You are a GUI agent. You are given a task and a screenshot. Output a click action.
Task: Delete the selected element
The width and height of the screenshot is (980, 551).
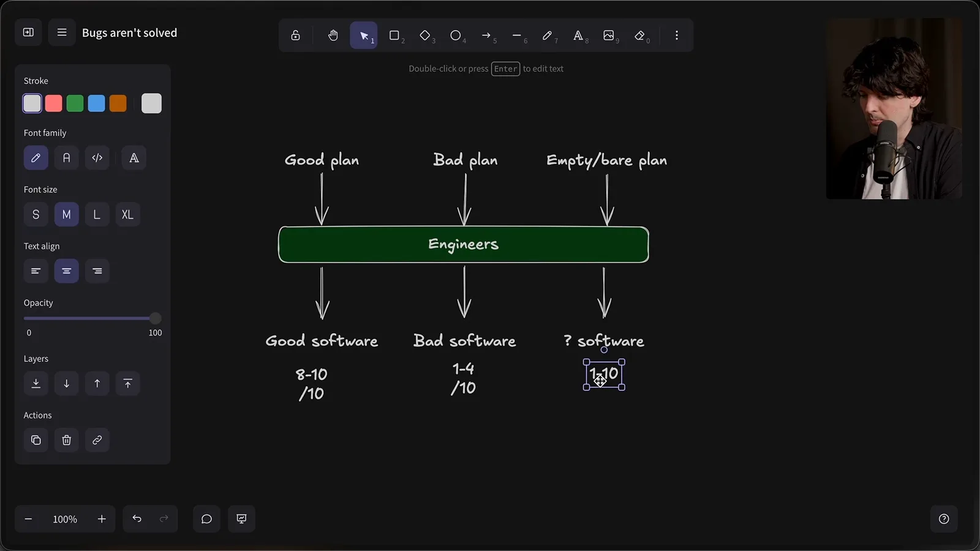(67, 440)
